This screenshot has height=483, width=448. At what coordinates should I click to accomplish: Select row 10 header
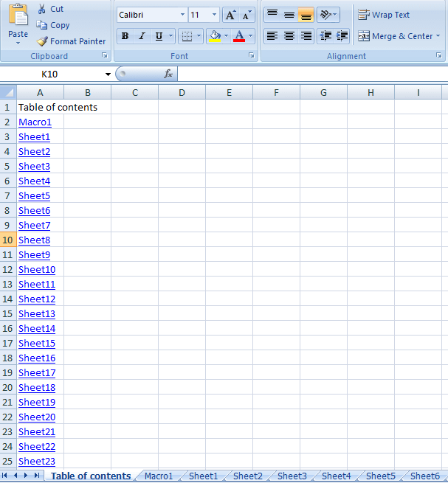[8, 240]
